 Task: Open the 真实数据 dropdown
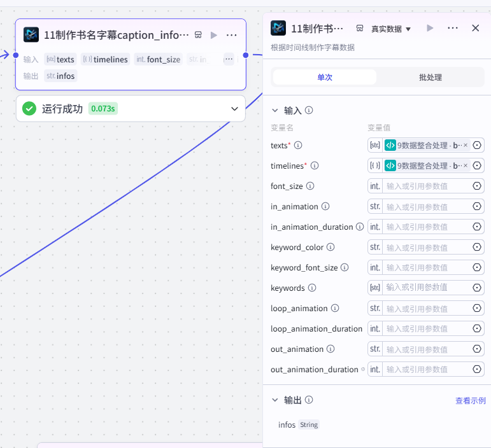(391, 29)
